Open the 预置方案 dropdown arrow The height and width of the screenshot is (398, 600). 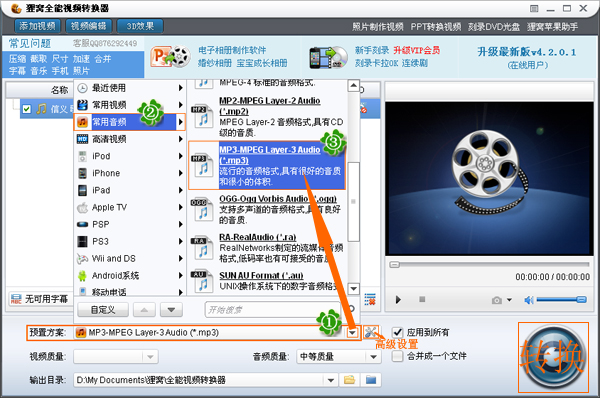pyautogui.click(x=352, y=333)
